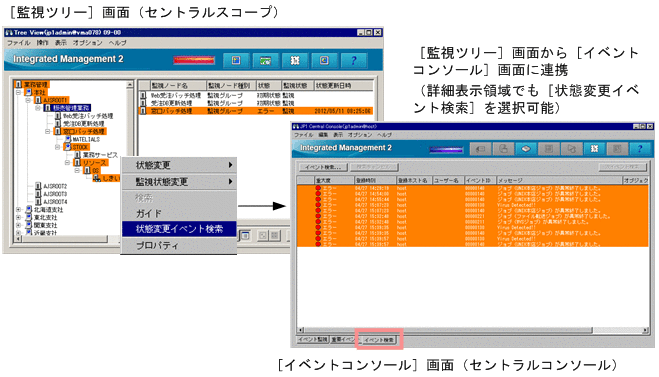Click the STOCK node icon in the tree

(68, 147)
